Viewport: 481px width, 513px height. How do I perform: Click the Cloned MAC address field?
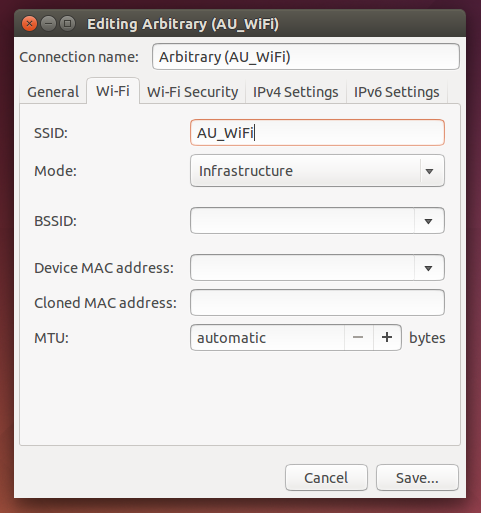point(317,303)
